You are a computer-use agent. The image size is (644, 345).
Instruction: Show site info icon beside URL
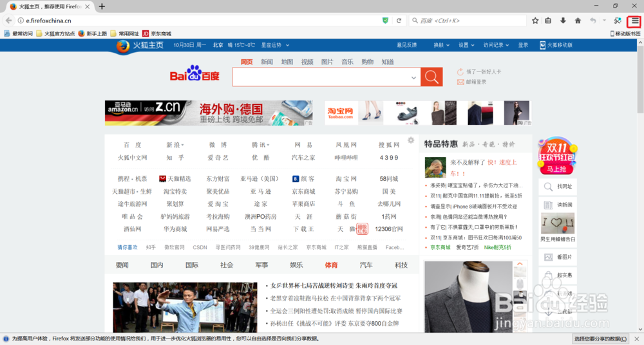21,21
